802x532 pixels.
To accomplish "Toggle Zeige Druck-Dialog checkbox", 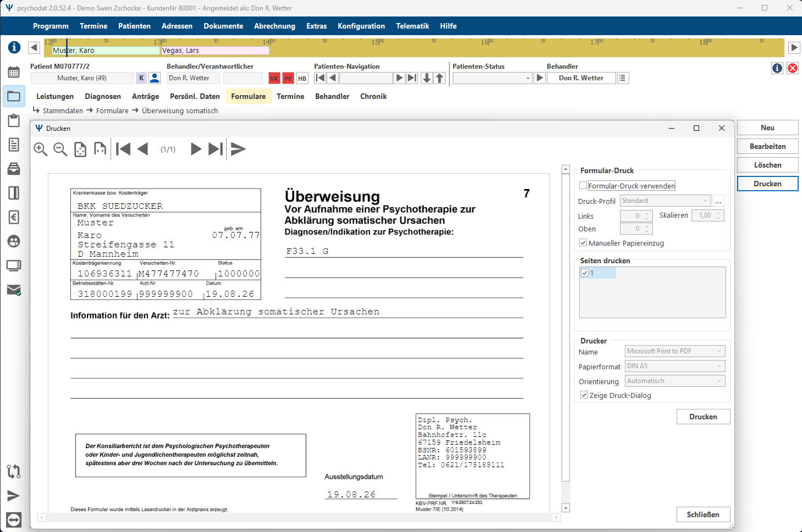I will (584, 395).
